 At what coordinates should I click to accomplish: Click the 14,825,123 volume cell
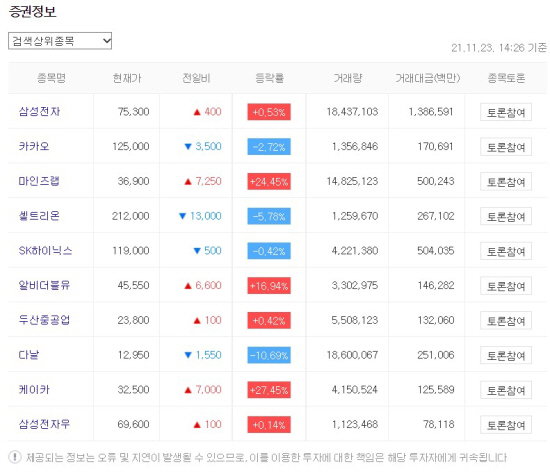tap(353, 181)
